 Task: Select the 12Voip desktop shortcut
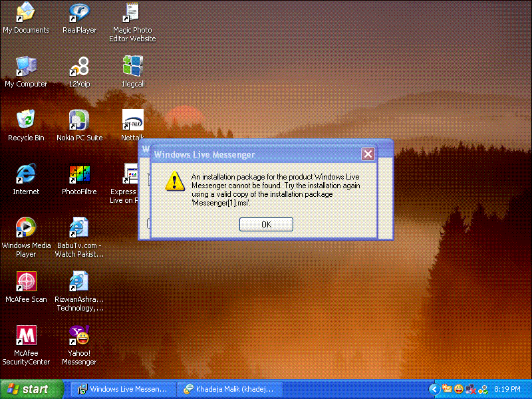(x=79, y=72)
